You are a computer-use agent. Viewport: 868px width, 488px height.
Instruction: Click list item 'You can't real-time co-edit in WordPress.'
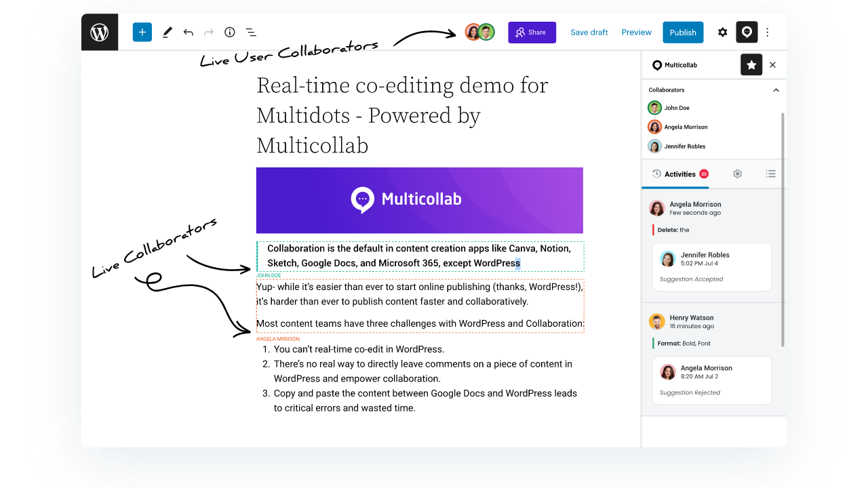(359, 349)
